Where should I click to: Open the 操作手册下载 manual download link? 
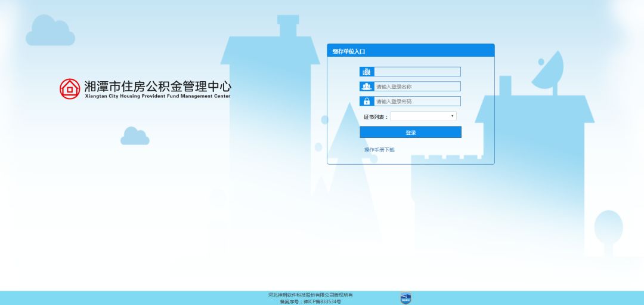click(x=379, y=150)
